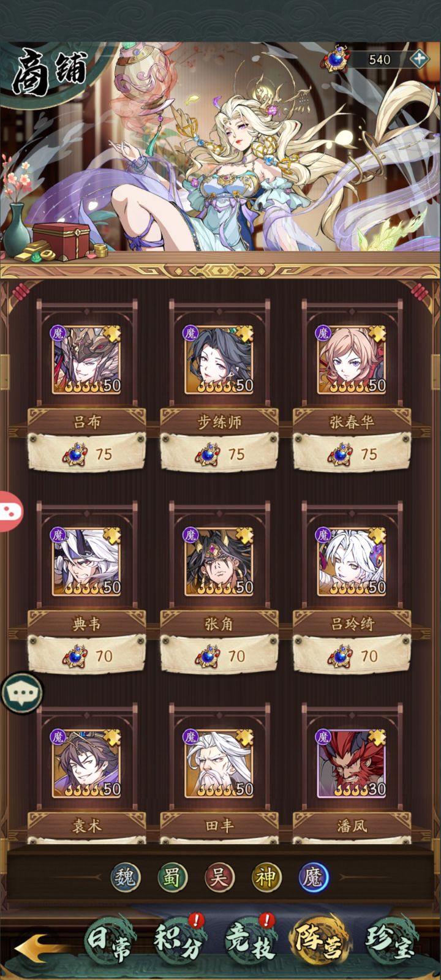441x980 pixels.
Task: Tap the 潘凤 hero portrait
Action: 352,763
